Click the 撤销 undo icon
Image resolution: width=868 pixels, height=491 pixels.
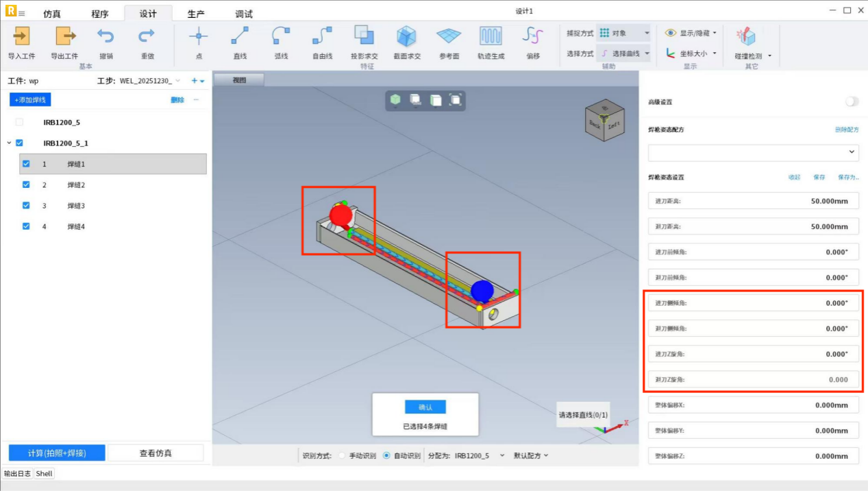point(106,36)
